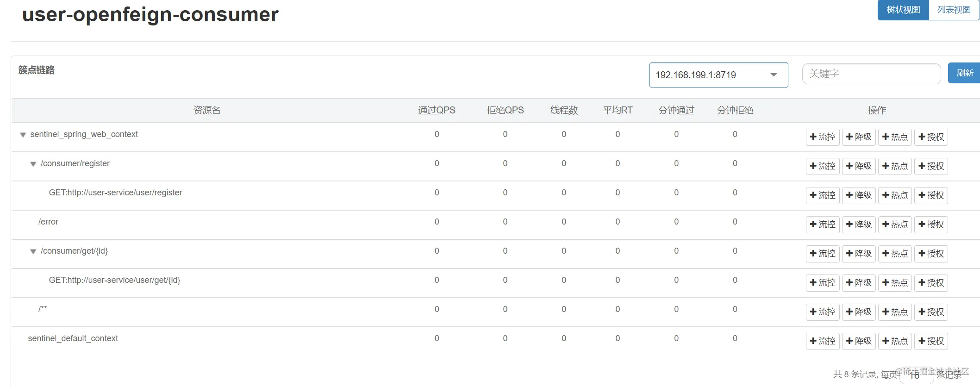Image resolution: width=980 pixels, height=387 pixels.
Task: Click the 分钟通过 column header
Action: click(676, 110)
